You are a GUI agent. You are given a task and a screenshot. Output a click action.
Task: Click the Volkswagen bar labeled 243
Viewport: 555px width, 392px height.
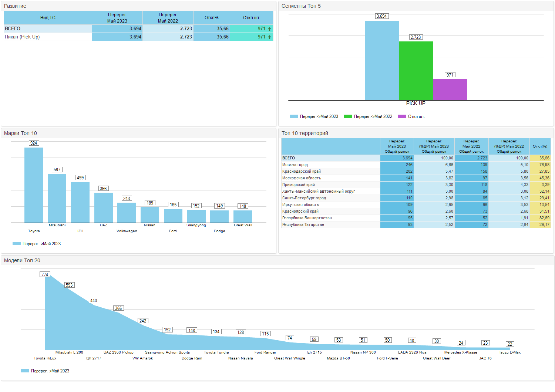click(x=127, y=213)
